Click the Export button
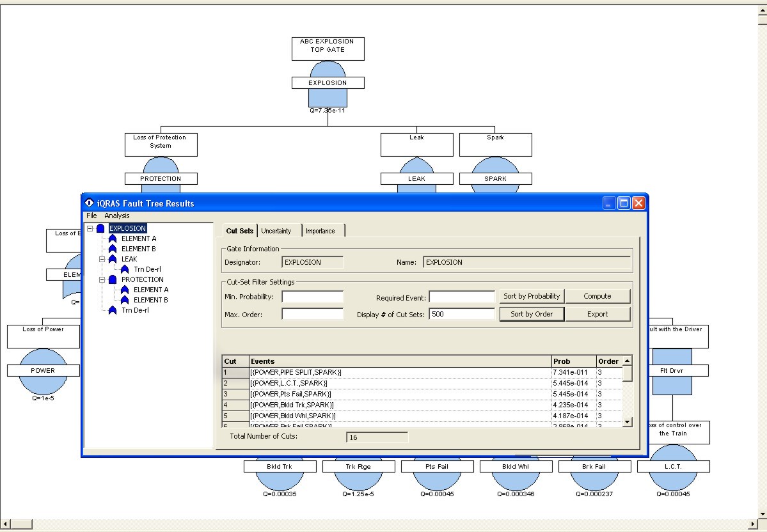The height and width of the screenshot is (532, 767). point(597,314)
